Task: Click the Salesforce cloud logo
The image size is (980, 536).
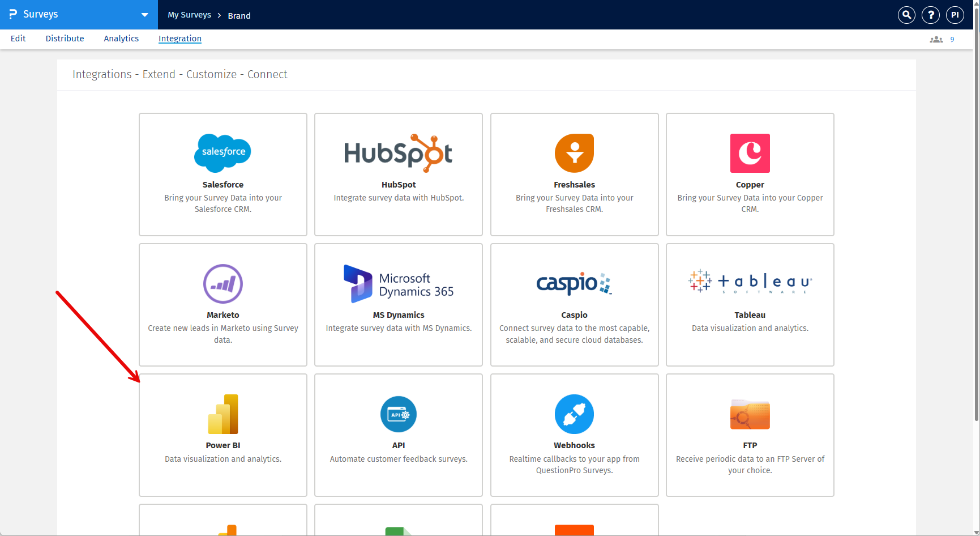Action: (x=222, y=153)
